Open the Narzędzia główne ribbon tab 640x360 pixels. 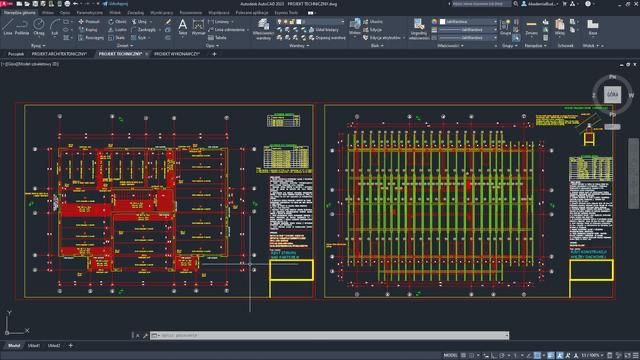pos(19,13)
